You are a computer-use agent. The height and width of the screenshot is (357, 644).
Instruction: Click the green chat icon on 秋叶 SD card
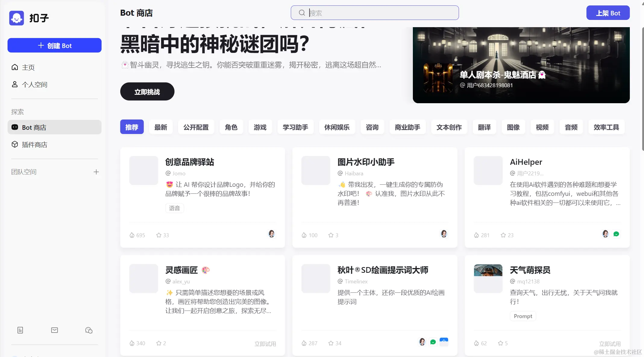coord(433,342)
